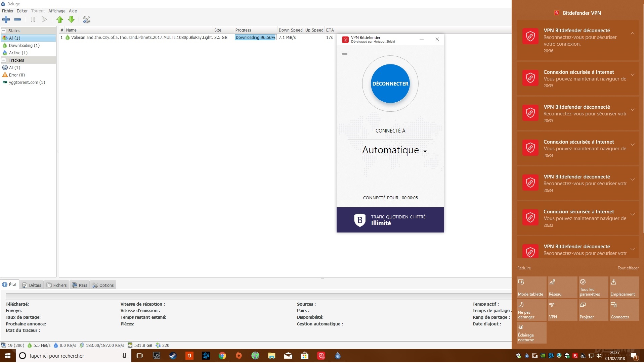Click the Trafic quotidien chiffré Illimité banner
This screenshot has width=644, height=363.
pos(390,220)
